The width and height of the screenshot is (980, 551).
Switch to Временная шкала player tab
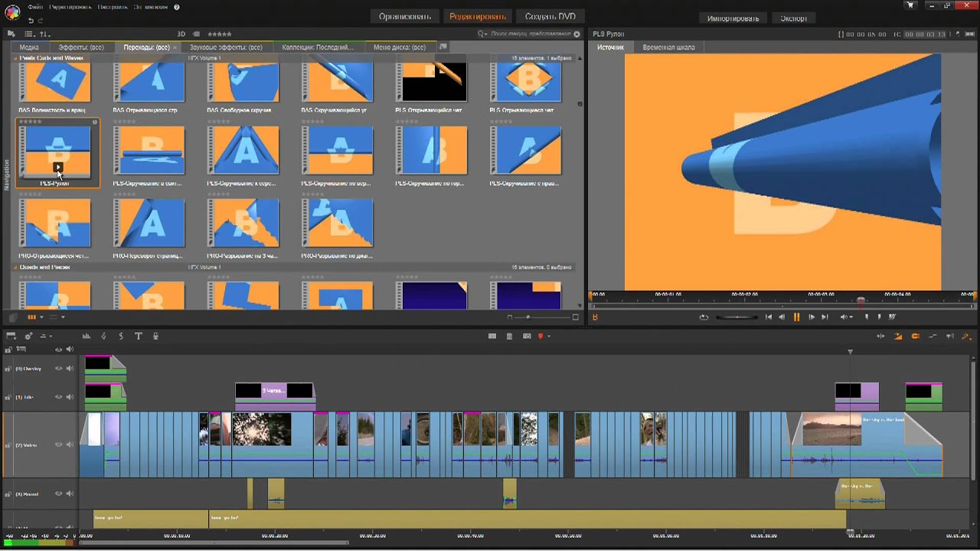[x=668, y=47]
